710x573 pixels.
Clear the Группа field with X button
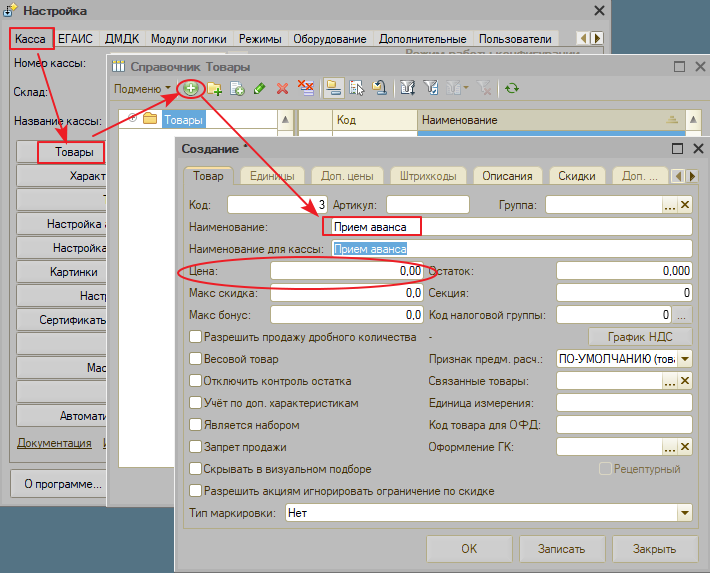tap(685, 205)
